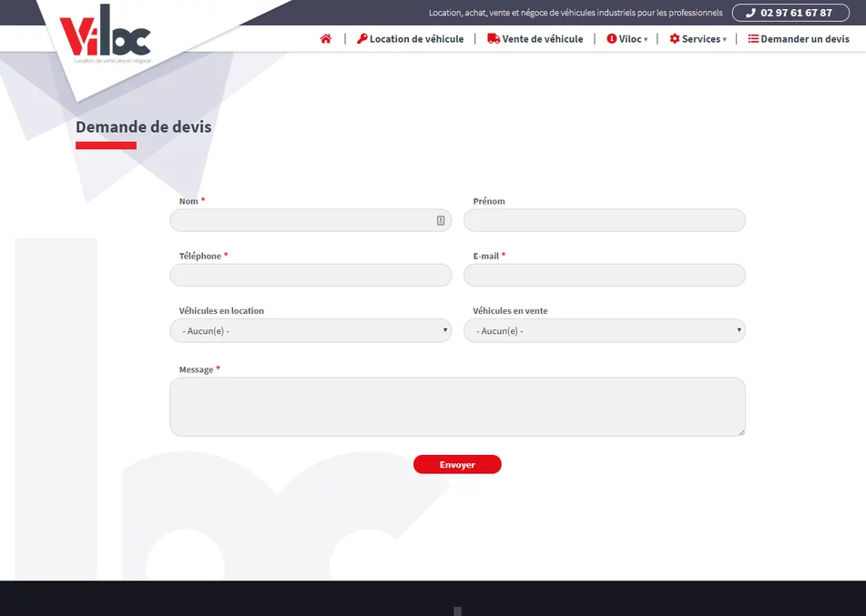Viewport: 866px width, 616px height.
Task: Click the list icon beside Demander un devis
Action: pos(753,39)
